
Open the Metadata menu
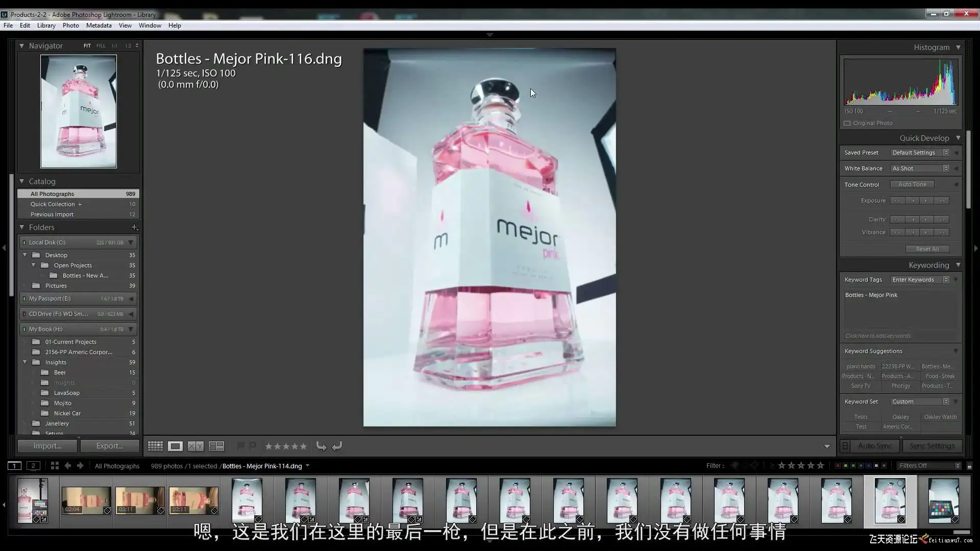99,26
